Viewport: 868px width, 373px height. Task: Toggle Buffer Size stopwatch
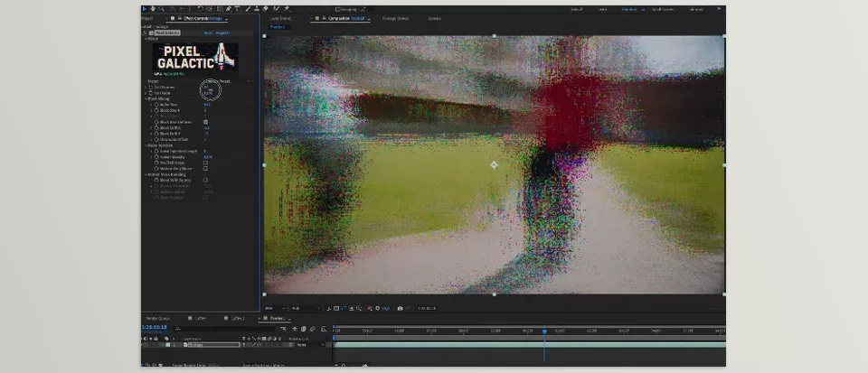point(156,105)
